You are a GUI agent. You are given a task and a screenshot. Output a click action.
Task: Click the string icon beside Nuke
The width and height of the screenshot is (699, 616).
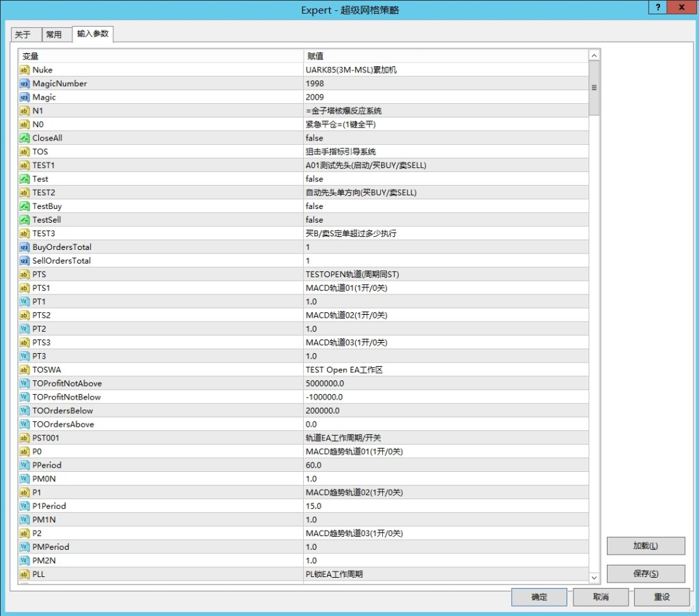[x=25, y=70]
